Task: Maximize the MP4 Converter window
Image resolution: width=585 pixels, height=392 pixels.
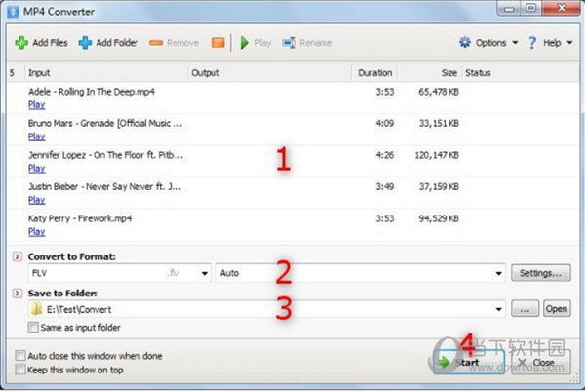Action: pyautogui.click(x=531, y=9)
